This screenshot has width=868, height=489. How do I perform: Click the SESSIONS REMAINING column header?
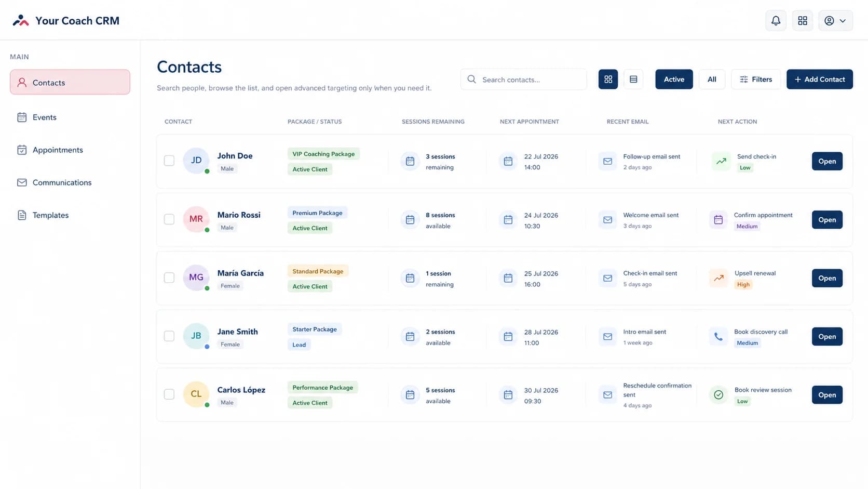[x=433, y=122]
